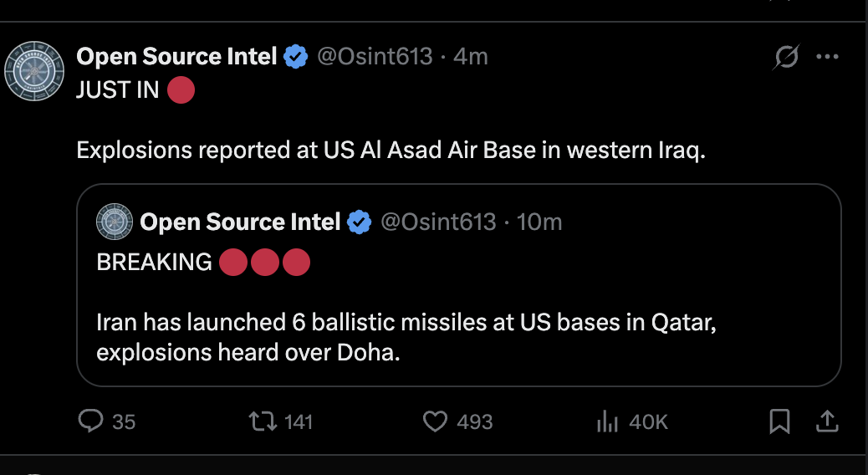Open view analytics bar chart icon
Screen dimensions: 868x475
pos(607,421)
